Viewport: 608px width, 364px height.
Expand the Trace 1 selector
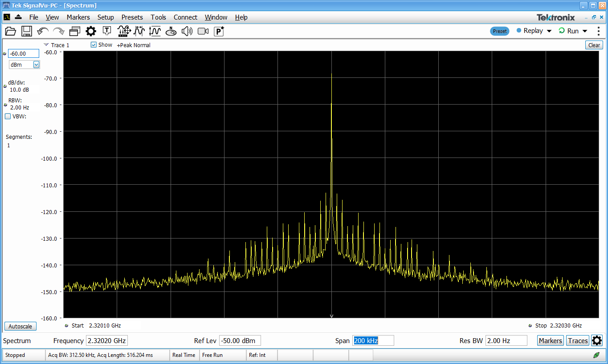tap(46, 45)
